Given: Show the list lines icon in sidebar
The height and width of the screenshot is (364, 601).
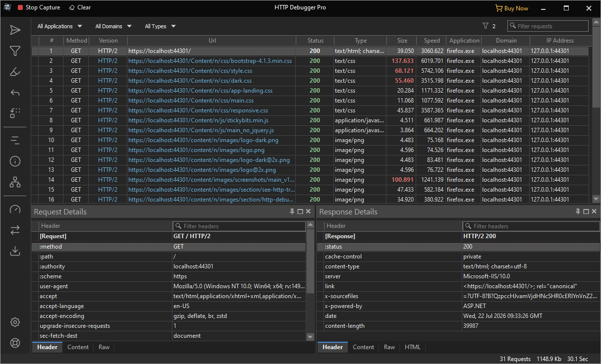Looking at the screenshot, I should pyautogui.click(x=15, y=141).
